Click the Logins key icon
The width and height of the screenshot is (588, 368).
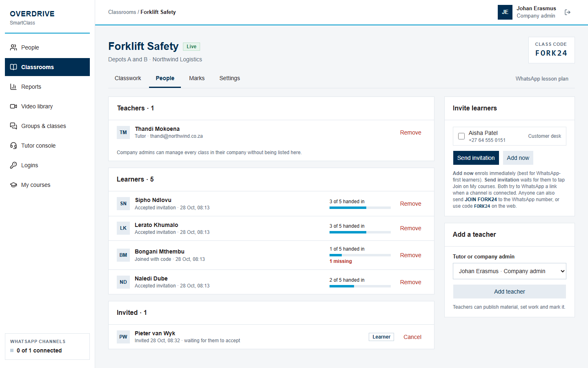pyautogui.click(x=13, y=165)
